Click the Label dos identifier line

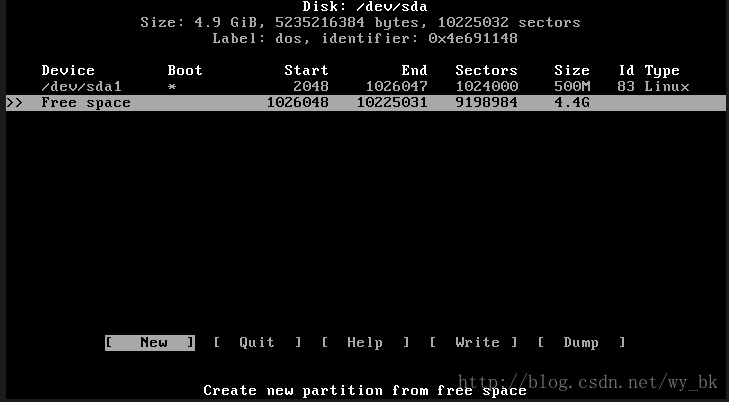point(365,39)
